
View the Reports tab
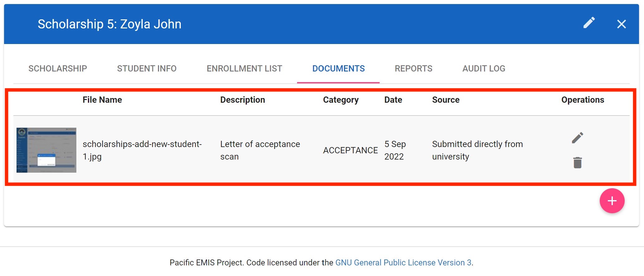(413, 69)
